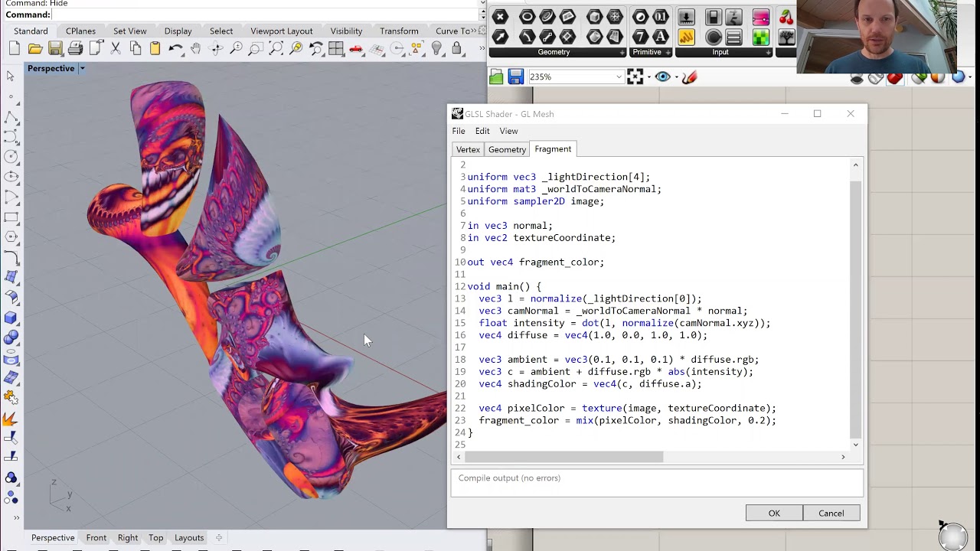This screenshot has width=980, height=551.
Task: Click the Save file icon in Rhino toolbar
Action: (55, 49)
